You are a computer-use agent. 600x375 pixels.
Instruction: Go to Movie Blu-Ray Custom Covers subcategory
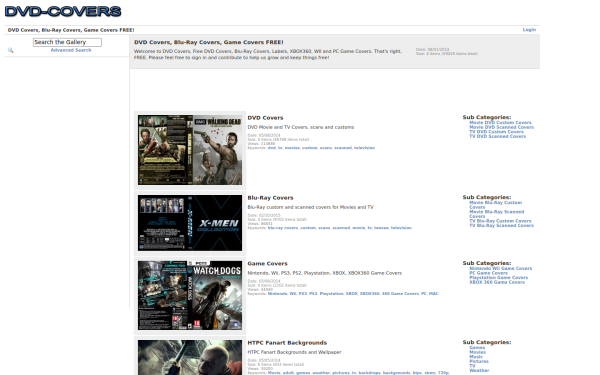pos(496,205)
